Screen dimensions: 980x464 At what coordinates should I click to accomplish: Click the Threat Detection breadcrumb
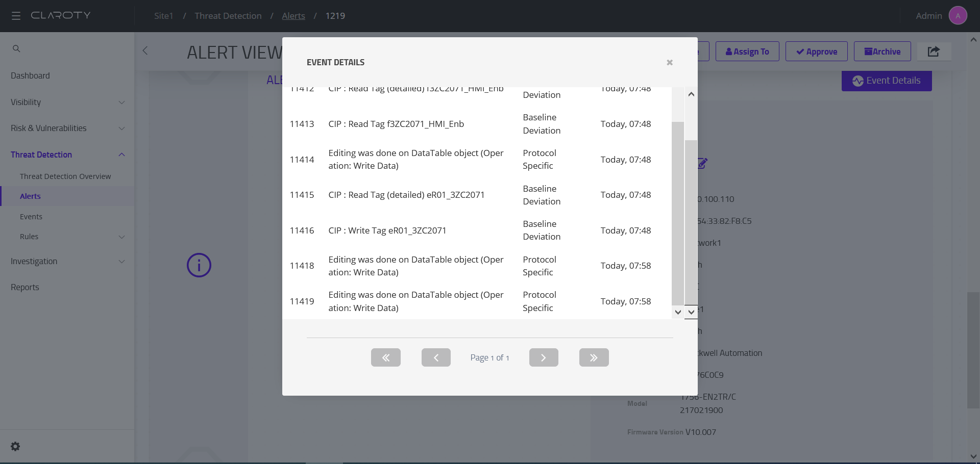(228, 16)
